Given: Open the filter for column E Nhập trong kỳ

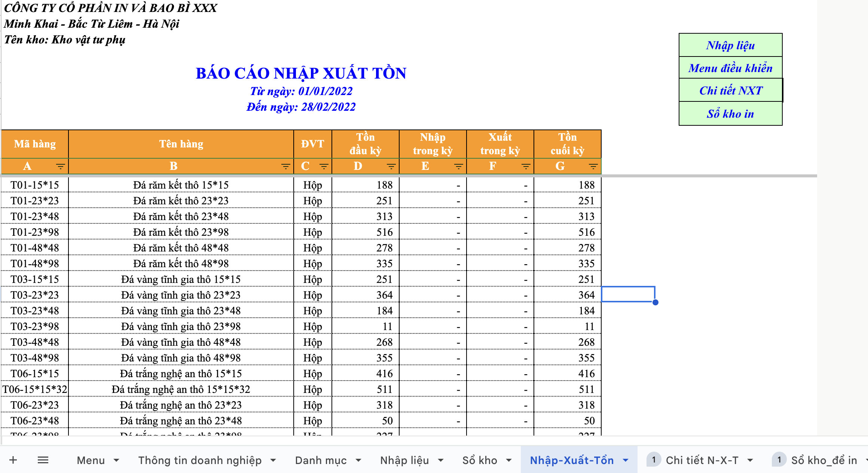Looking at the screenshot, I should [x=459, y=166].
